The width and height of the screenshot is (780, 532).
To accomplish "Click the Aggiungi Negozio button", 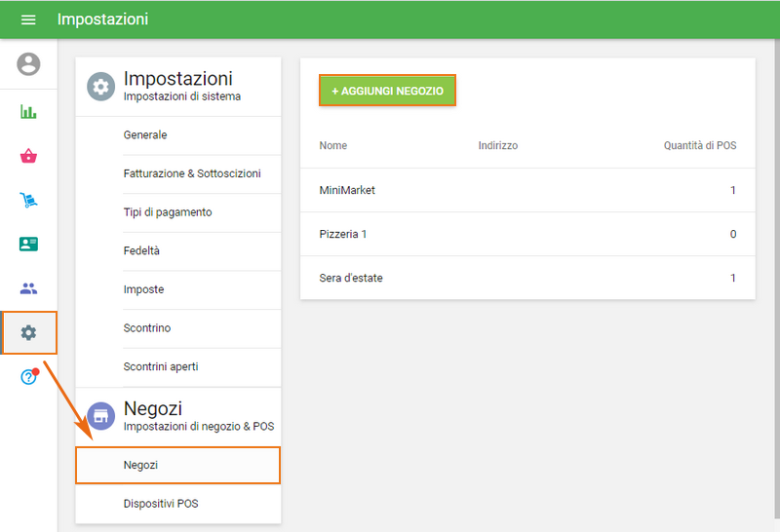I will 387,91.
